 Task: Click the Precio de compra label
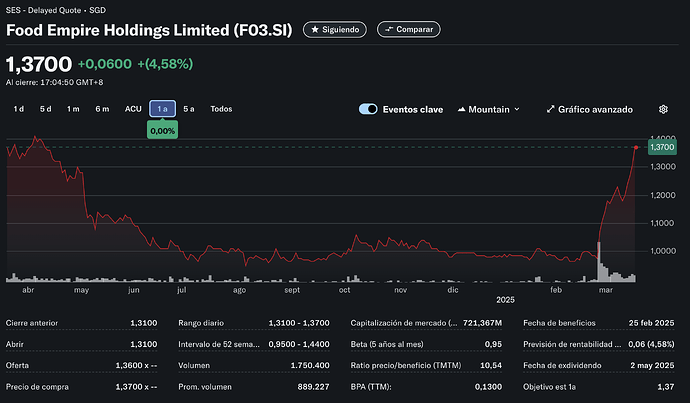(x=37, y=387)
